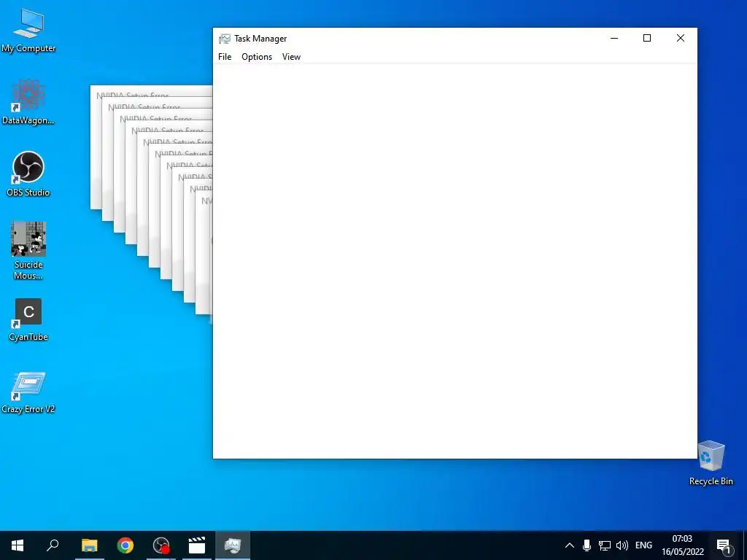Click the topmost NVIDIA Setup Error window title

pyautogui.click(x=133, y=95)
